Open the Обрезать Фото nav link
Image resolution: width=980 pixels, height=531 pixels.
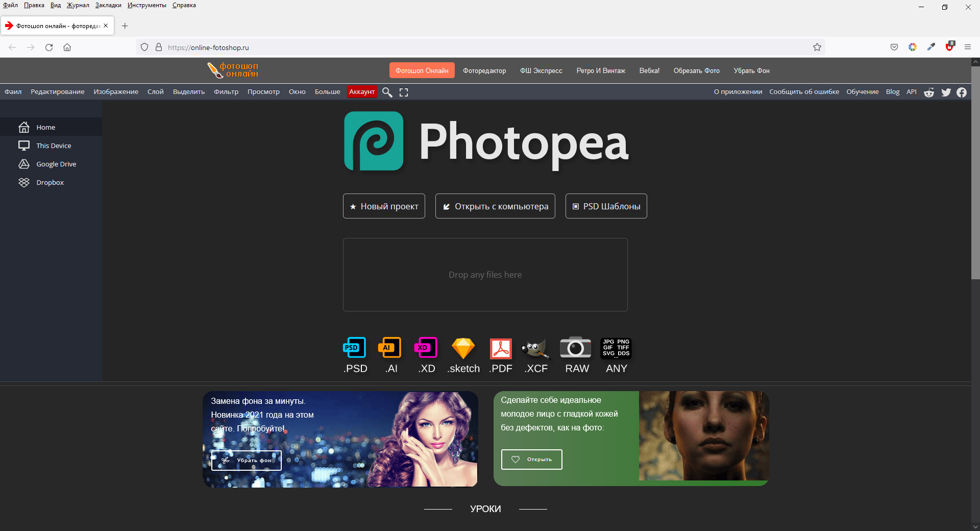tap(696, 70)
